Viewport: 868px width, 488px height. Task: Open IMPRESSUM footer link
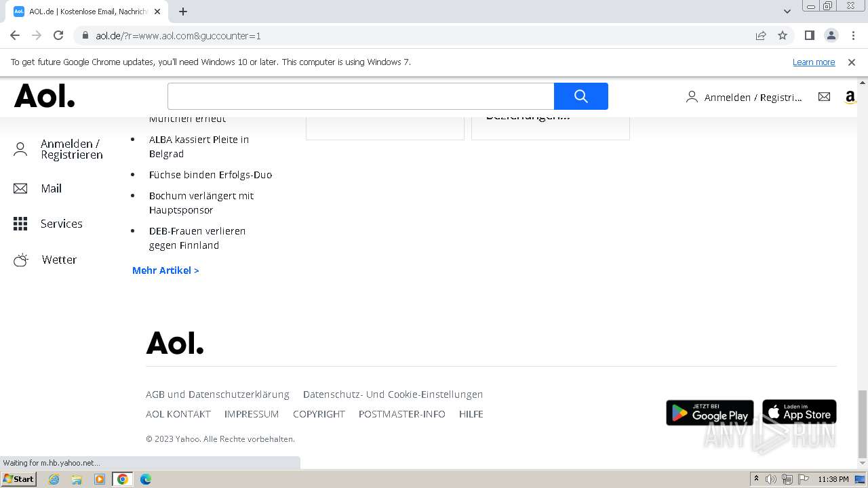pos(252,414)
